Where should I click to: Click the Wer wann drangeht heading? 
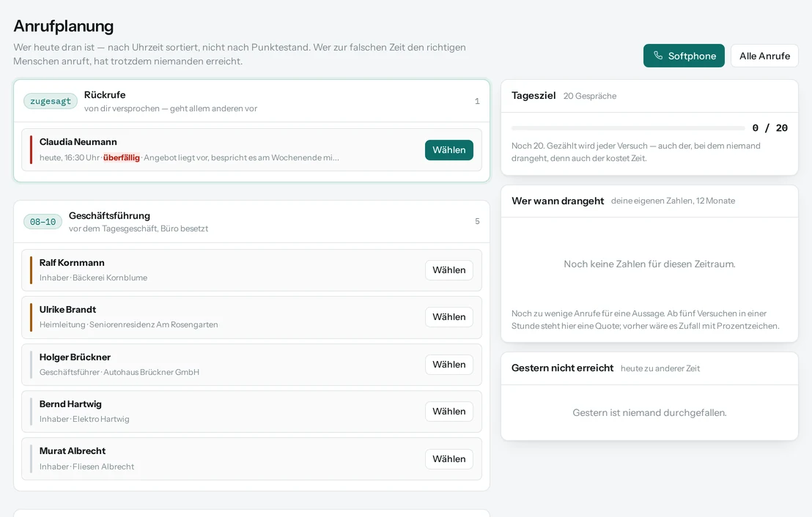(x=558, y=201)
